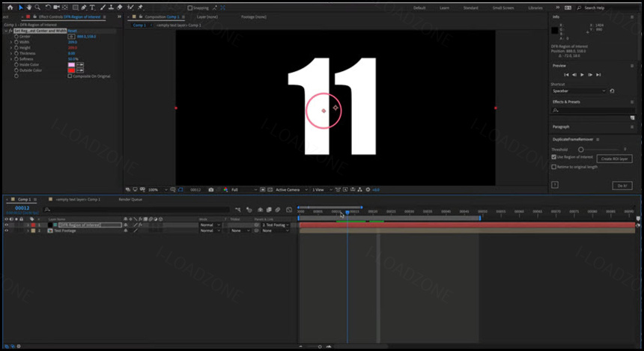Screen dimensions: 644x351
Task: Open the 100% magnification dropdown
Action: pos(158,189)
